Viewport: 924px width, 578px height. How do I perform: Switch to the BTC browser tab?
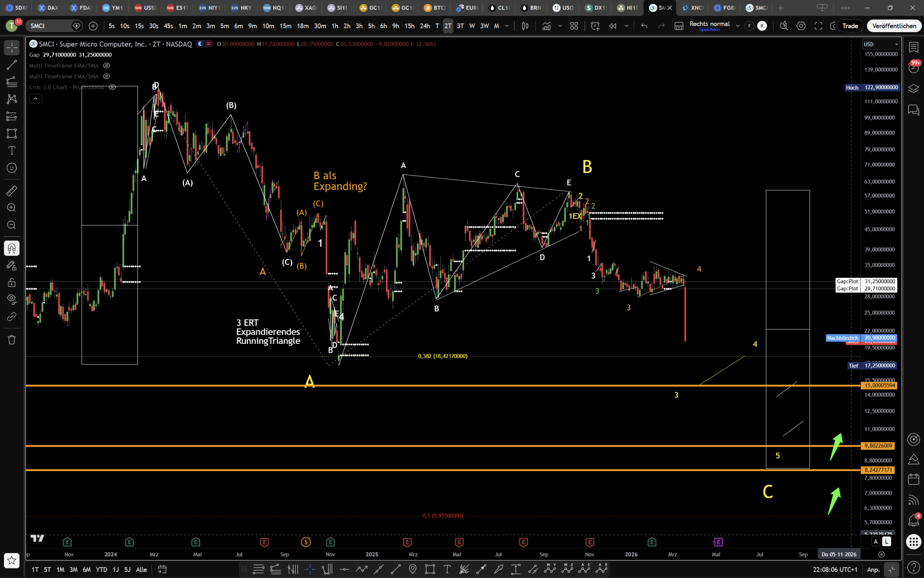click(435, 8)
